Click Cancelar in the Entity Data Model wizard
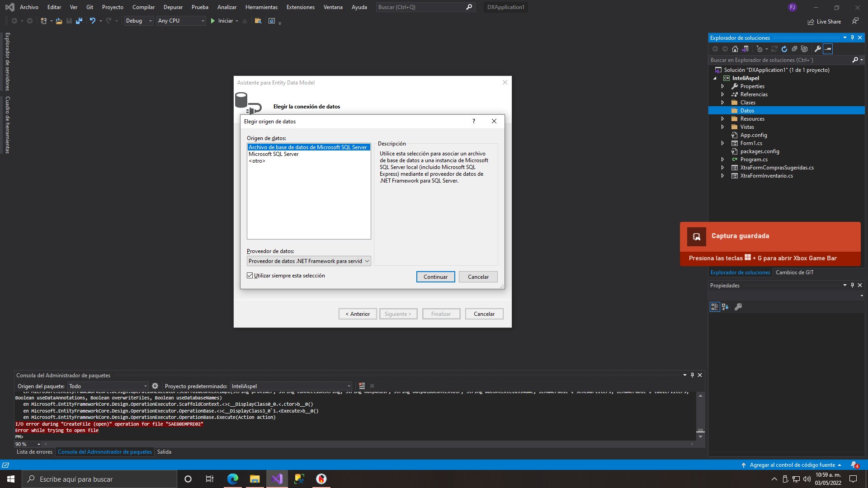The height and width of the screenshot is (488, 868). click(484, 314)
